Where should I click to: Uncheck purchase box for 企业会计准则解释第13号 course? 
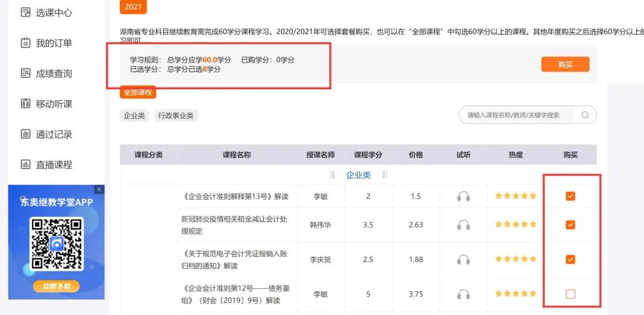pos(571,196)
